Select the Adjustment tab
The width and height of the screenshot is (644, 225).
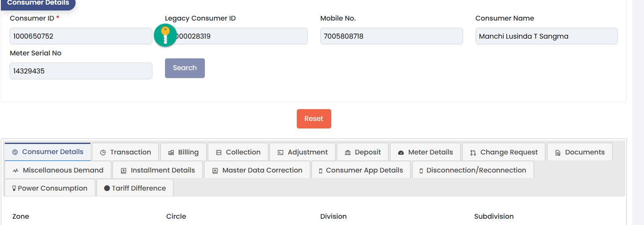pyautogui.click(x=302, y=152)
